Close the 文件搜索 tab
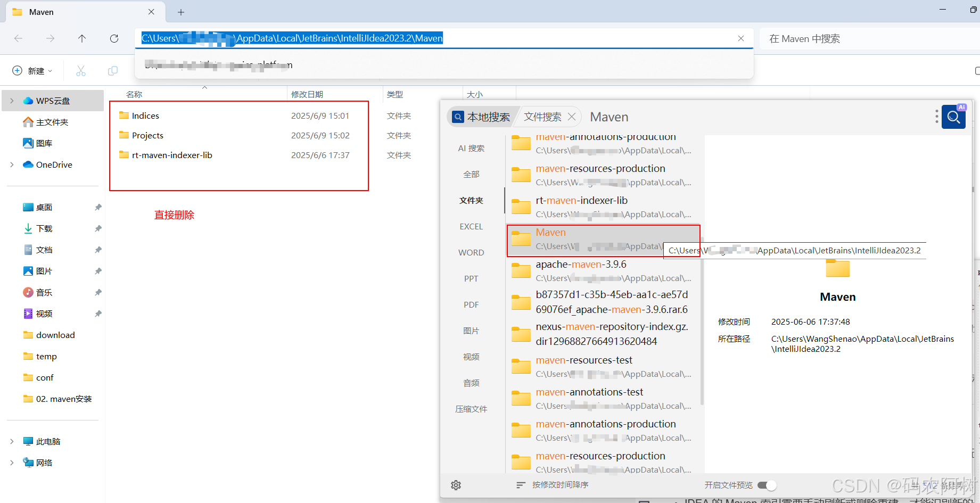 pyautogui.click(x=572, y=117)
